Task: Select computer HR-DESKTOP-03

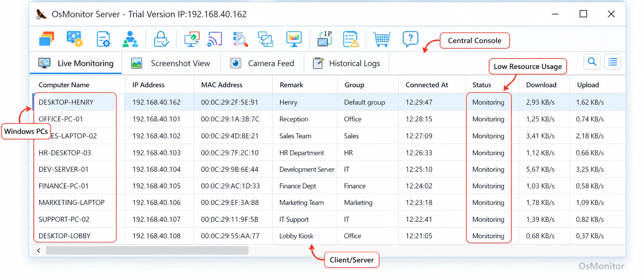Action: coord(65,153)
